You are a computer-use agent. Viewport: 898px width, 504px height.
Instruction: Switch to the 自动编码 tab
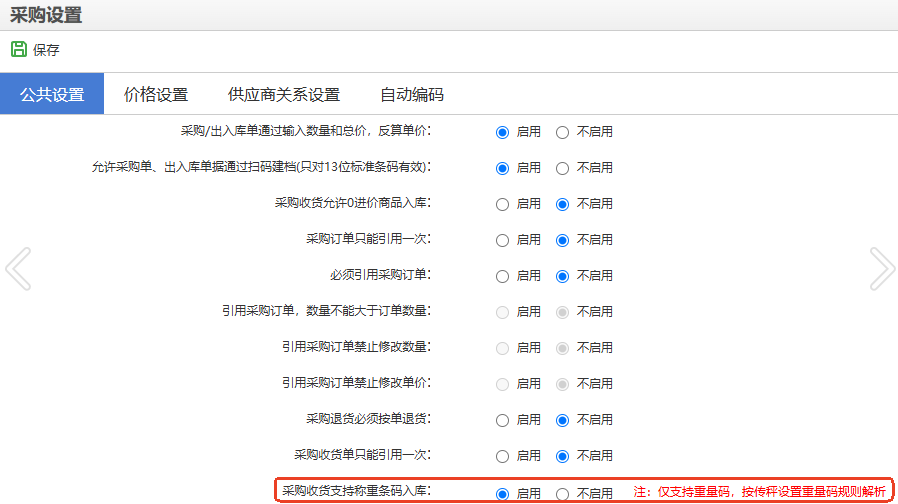click(x=412, y=95)
